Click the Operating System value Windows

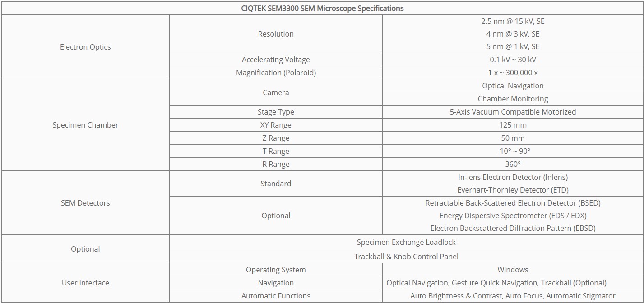(x=513, y=270)
